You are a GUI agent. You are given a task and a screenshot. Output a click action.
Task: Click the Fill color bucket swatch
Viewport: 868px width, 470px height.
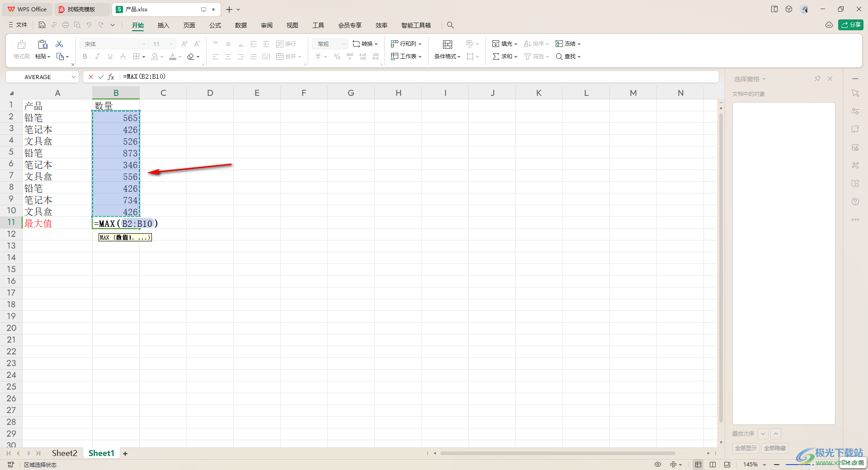tap(155, 56)
